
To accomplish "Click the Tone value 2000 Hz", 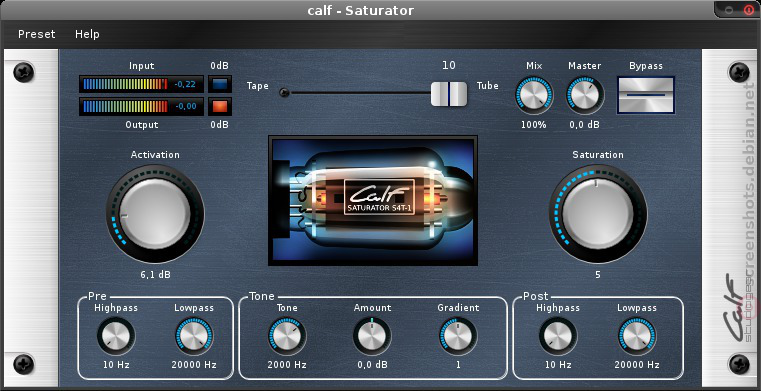I will coord(287,364).
